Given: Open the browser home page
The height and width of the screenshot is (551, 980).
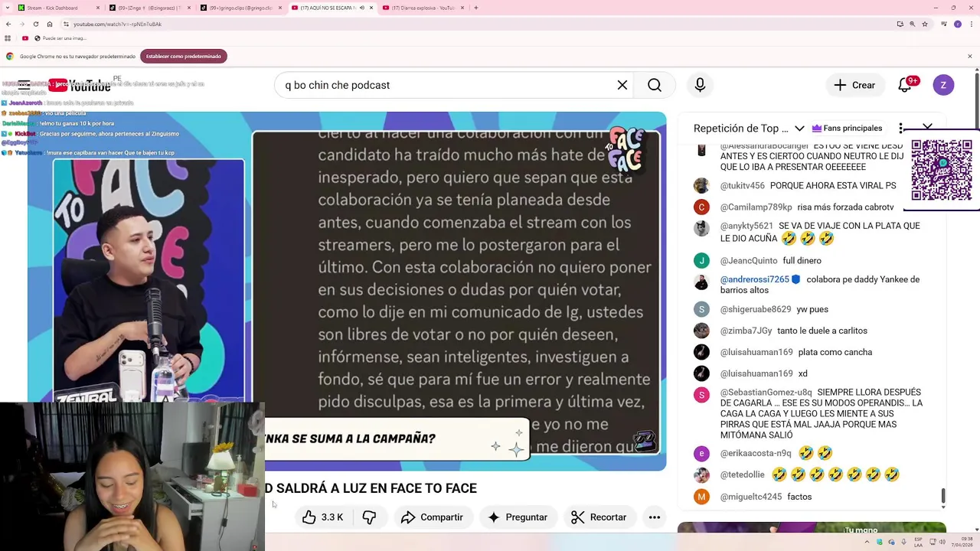Looking at the screenshot, I should point(50,24).
